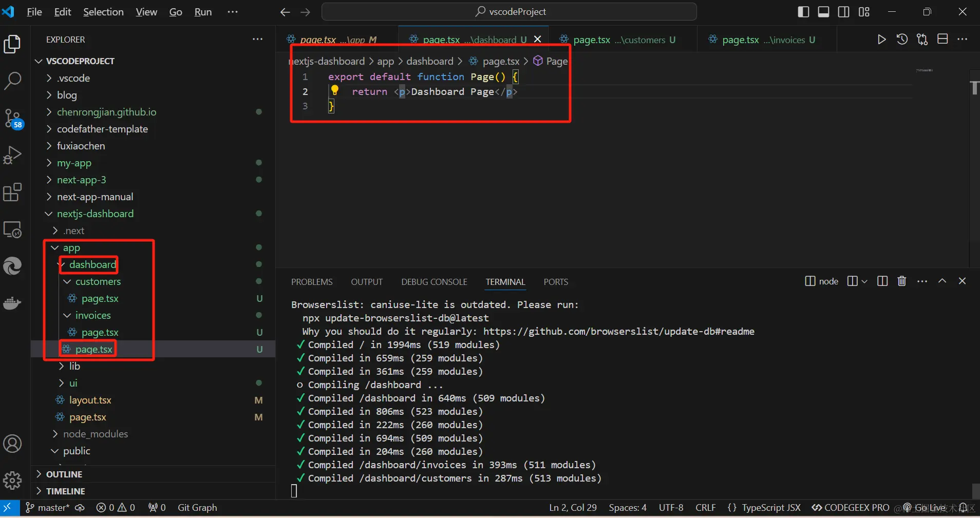Open the Search view in activity bar
This screenshot has width=980, height=518.
pyautogui.click(x=12, y=81)
